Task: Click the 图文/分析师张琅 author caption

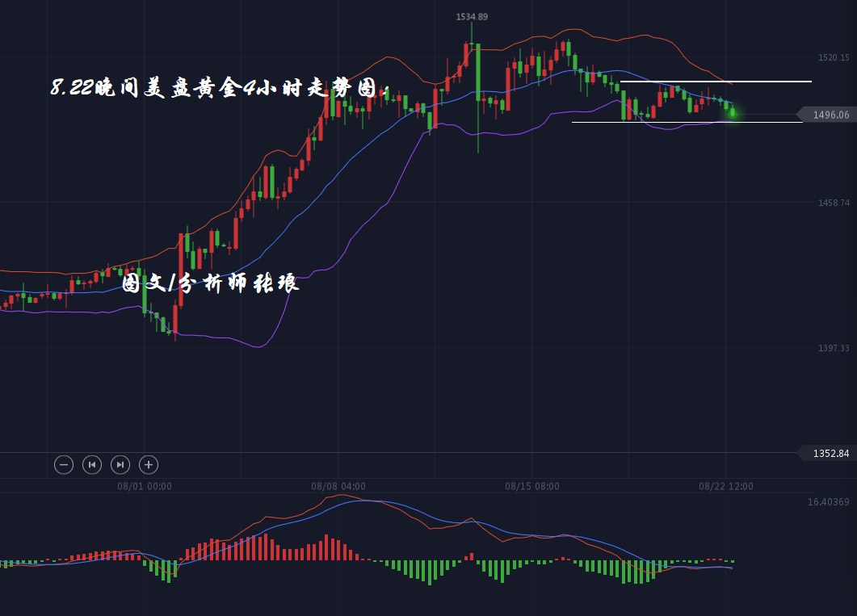Action: 210,283
